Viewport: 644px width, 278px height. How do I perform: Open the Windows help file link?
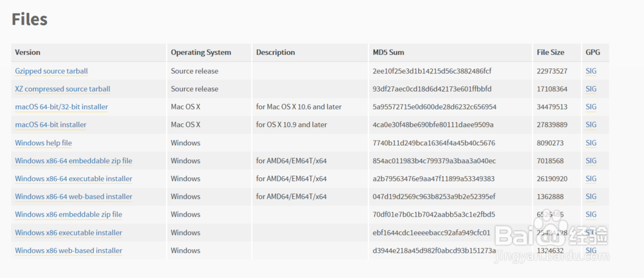coord(43,143)
